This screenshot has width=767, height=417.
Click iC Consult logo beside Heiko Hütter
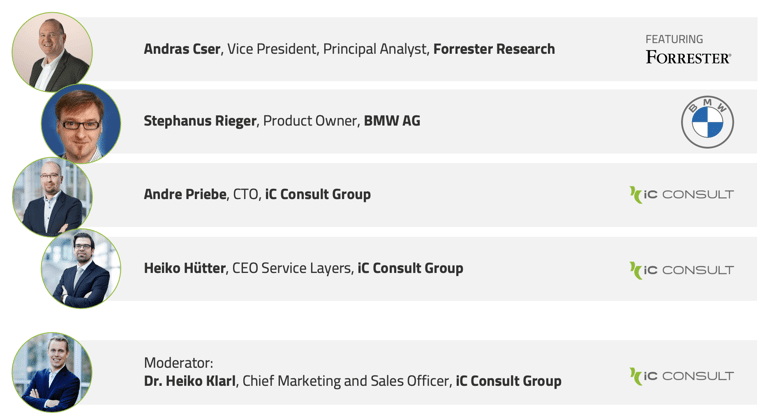681,270
